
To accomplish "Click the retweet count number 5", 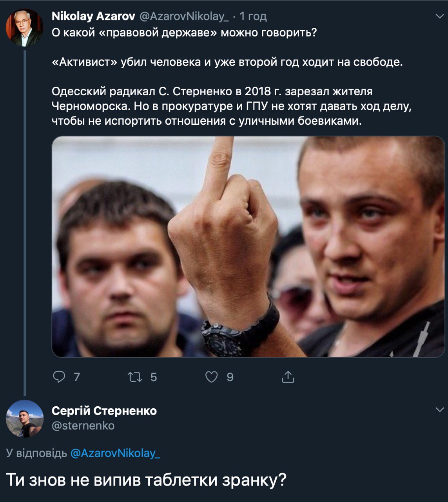I will tap(154, 377).
